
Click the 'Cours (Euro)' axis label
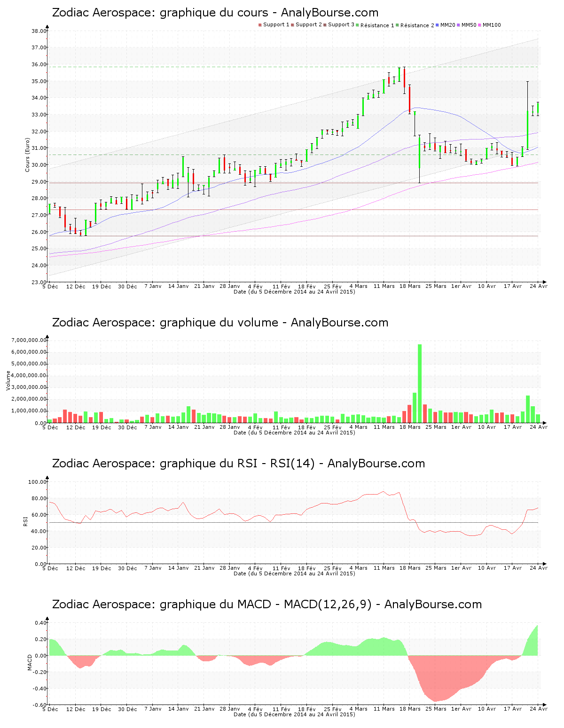(28, 155)
